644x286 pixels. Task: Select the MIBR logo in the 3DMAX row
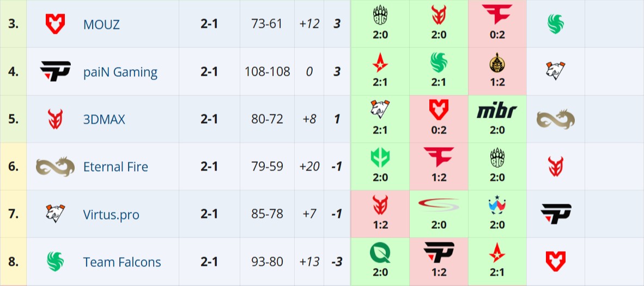pos(497,111)
